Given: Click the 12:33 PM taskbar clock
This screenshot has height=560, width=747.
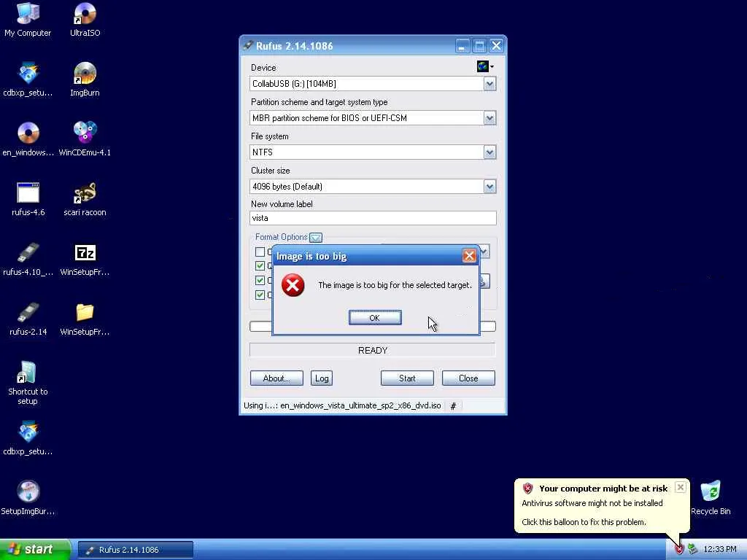Looking at the screenshot, I should click(x=719, y=550).
